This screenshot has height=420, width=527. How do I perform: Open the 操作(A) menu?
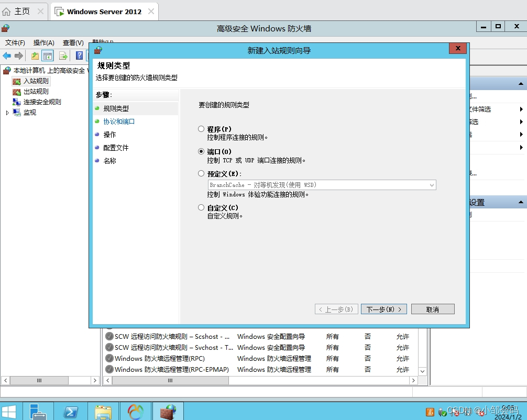tap(43, 42)
